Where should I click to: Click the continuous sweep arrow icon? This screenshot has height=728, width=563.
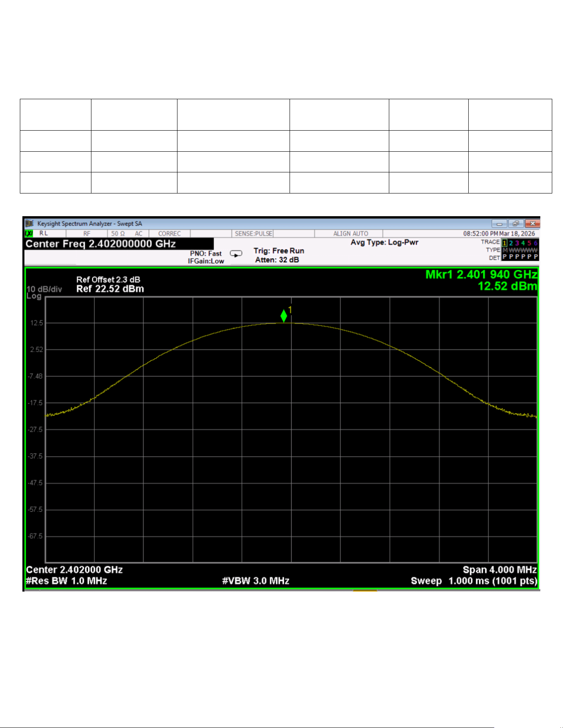coord(236,254)
